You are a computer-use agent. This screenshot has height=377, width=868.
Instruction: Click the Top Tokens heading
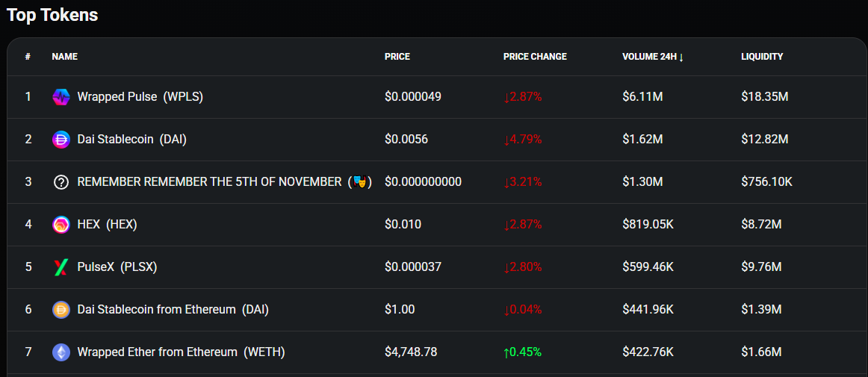click(52, 15)
